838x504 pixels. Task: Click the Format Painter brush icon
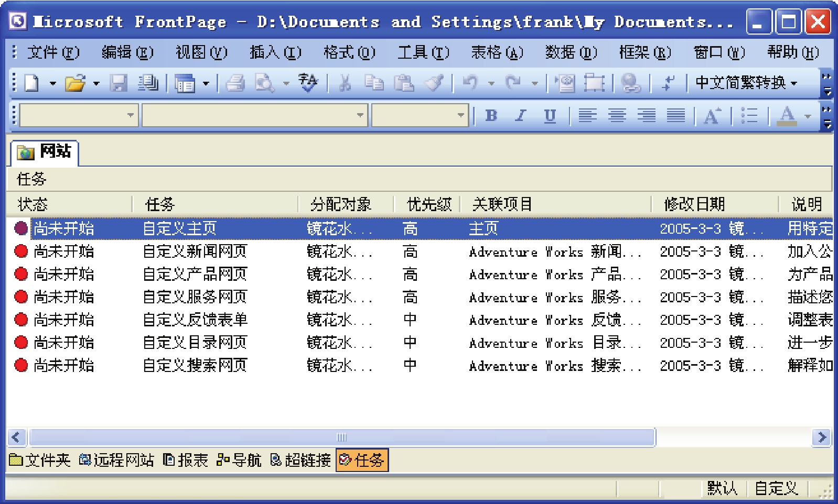tap(434, 83)
